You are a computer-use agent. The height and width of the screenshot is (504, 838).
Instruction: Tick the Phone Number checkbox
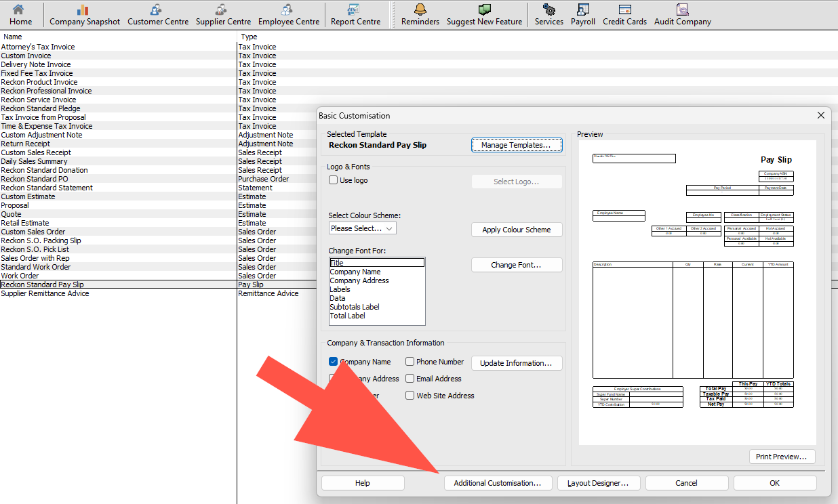coord(410,362)
